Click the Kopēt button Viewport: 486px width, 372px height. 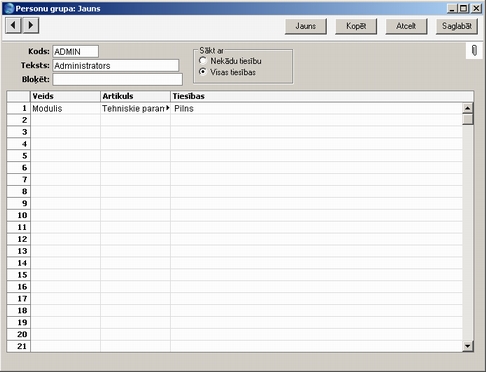pos(356,26)
